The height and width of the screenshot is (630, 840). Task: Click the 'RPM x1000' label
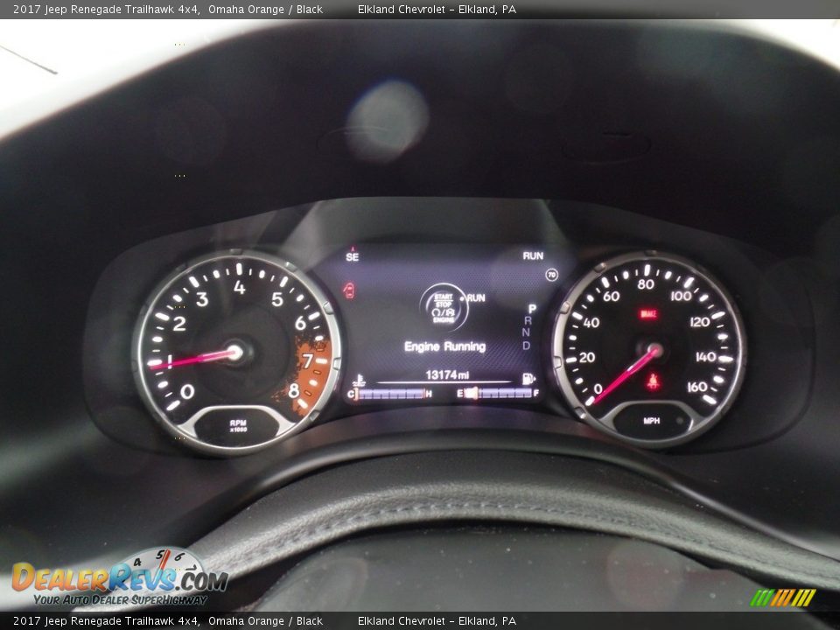(238, 426)
